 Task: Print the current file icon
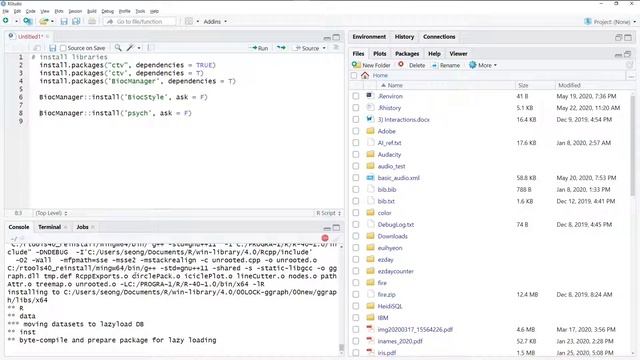(x=92, y=21)
